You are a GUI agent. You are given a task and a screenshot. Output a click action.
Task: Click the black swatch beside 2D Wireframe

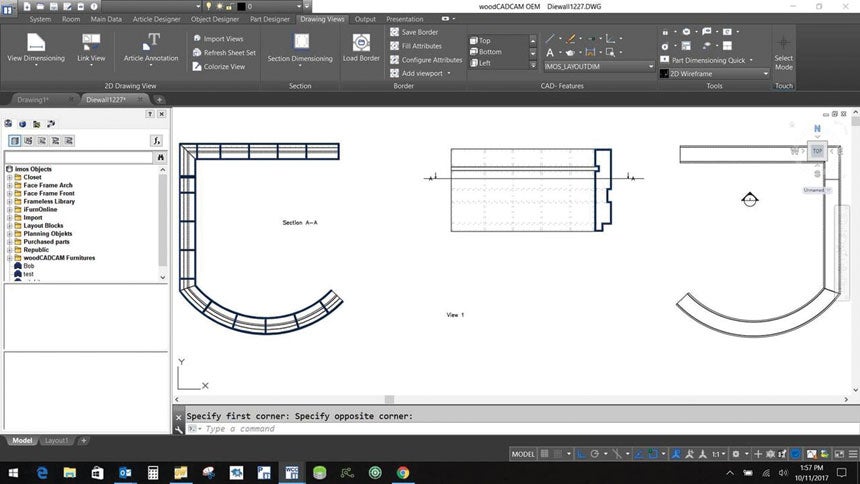coord(664,74)
